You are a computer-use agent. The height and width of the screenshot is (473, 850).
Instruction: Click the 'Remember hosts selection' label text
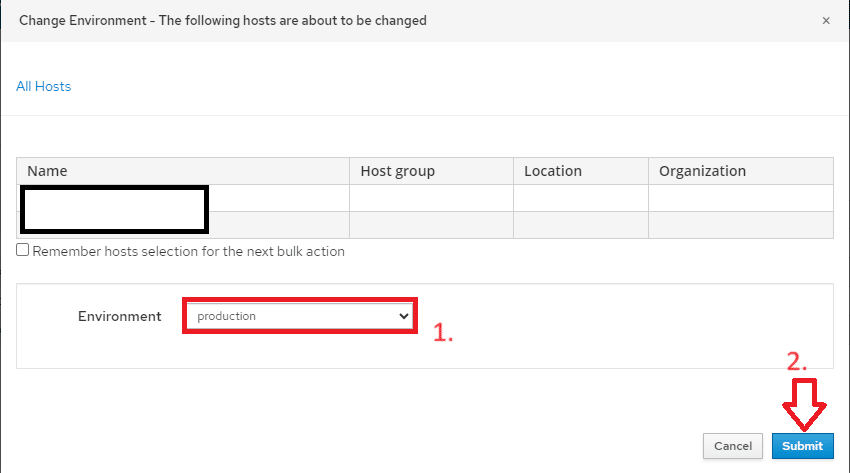point(189,251)
